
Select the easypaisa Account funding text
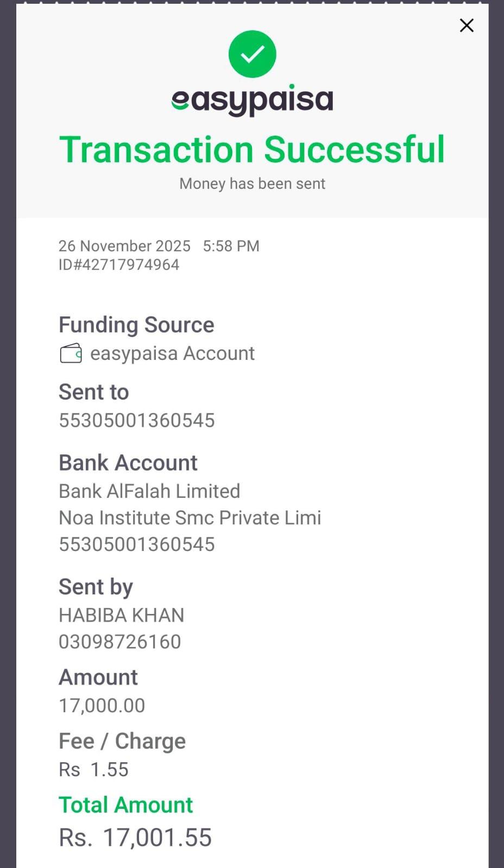(x=172, y=353)
